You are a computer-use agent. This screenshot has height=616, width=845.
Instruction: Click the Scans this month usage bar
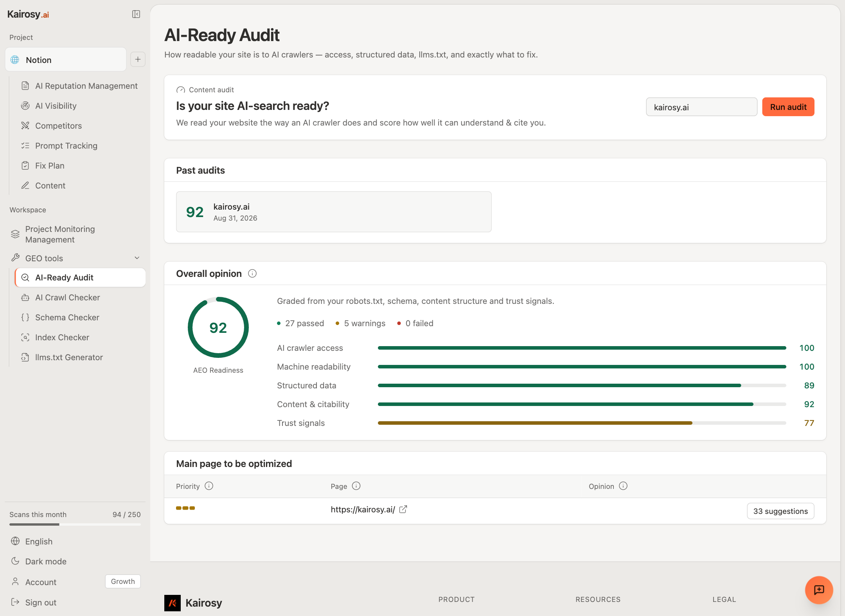point(75,524)
